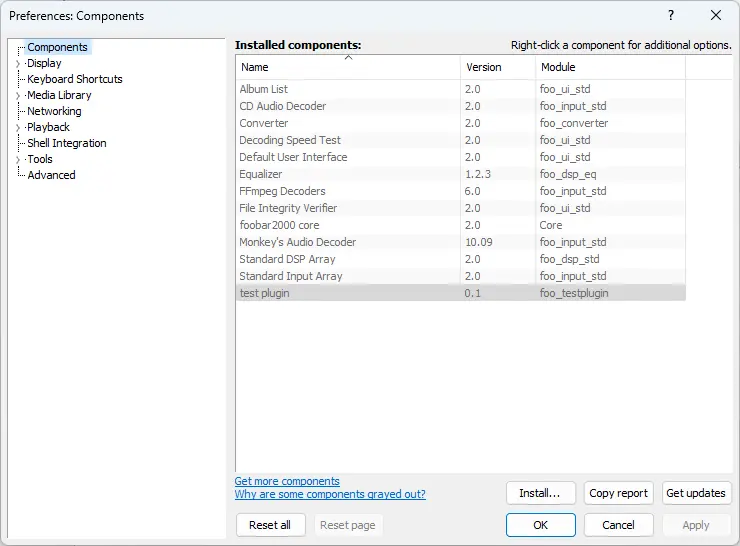Open help with the question mark button
Image resolution: width=740 pixels, height=546 pixels.
671,16
